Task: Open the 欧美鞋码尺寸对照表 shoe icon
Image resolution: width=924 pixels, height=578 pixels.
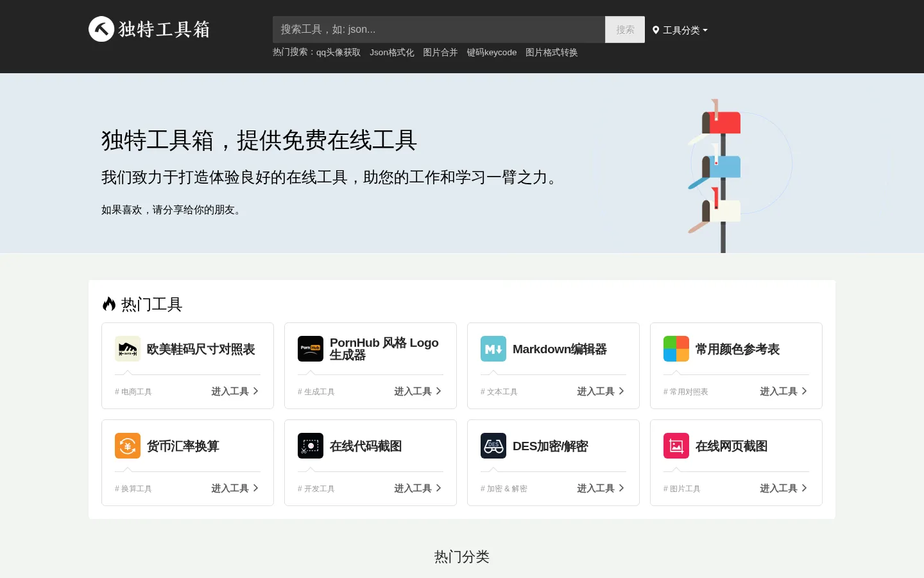Action: click(x=128, y=349)
